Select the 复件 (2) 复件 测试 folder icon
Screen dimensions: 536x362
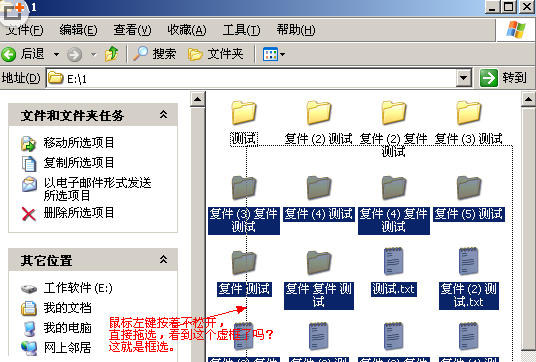(x=393, y=112)
